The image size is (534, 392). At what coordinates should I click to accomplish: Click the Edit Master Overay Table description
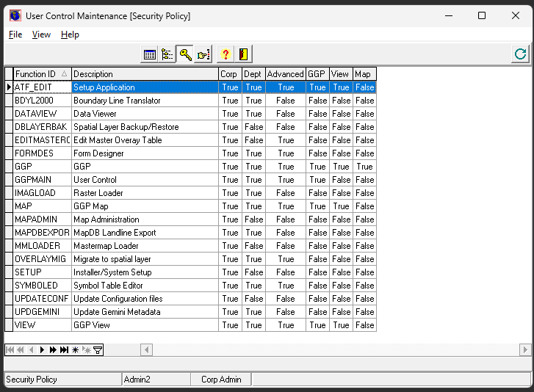145,140
